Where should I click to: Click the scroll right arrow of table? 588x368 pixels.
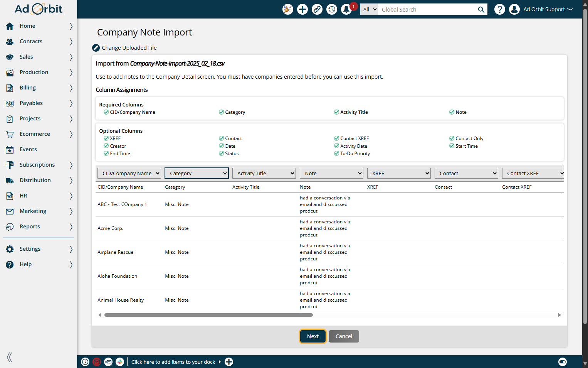[x=559, y=315]
